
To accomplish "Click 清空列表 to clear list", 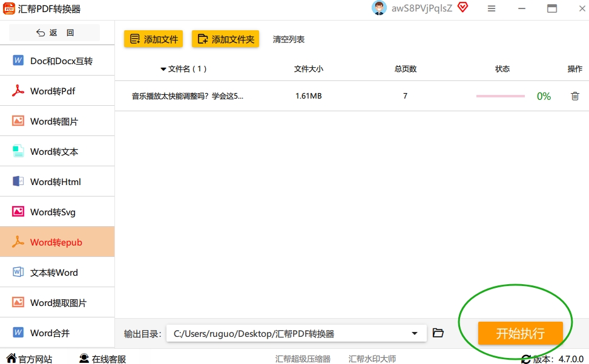I will click(289, 39).
